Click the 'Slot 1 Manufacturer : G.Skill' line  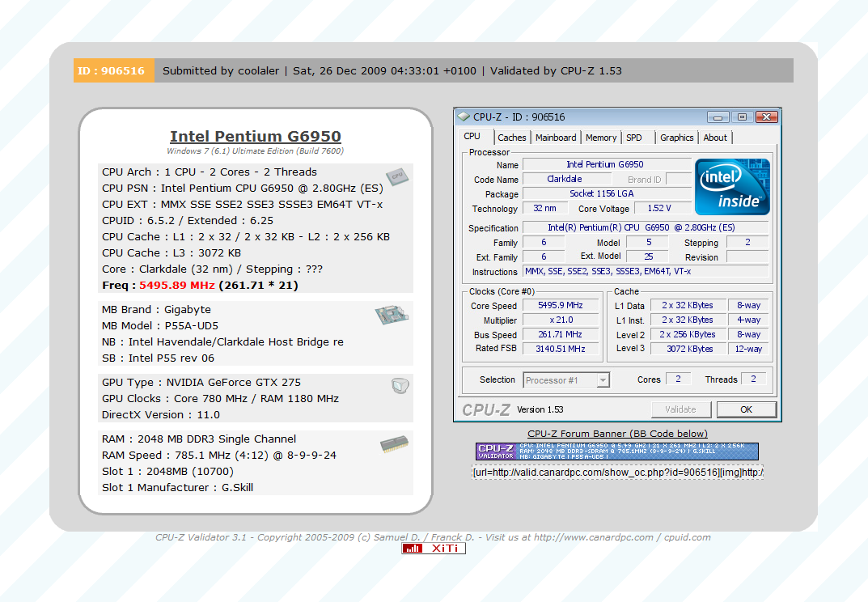(178, 487)
